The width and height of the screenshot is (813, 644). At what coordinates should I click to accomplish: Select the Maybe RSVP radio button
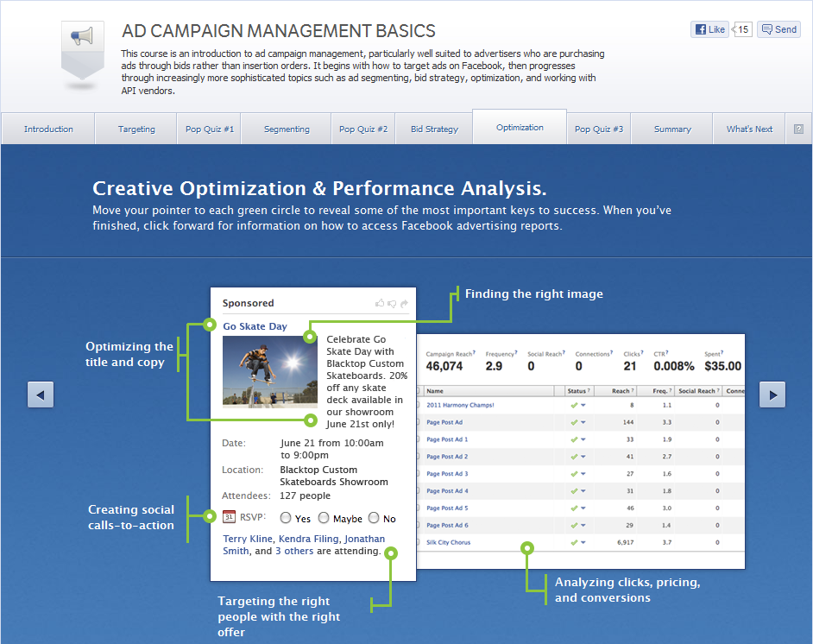tap(324, 517)
